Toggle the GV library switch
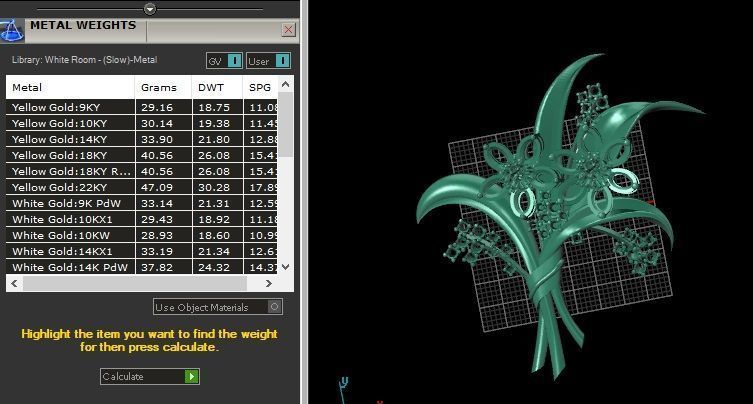The image size is (753, 404). tap(224, 61)
